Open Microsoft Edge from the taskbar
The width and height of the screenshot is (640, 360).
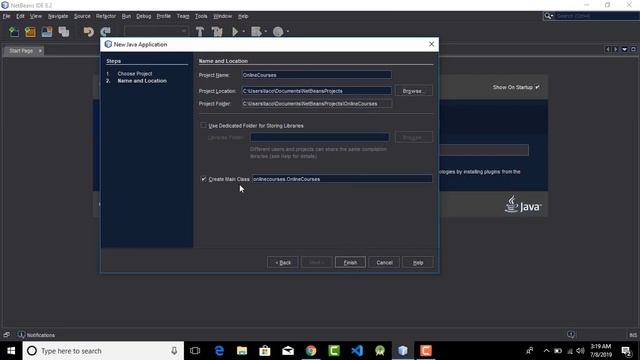[219, 351]
